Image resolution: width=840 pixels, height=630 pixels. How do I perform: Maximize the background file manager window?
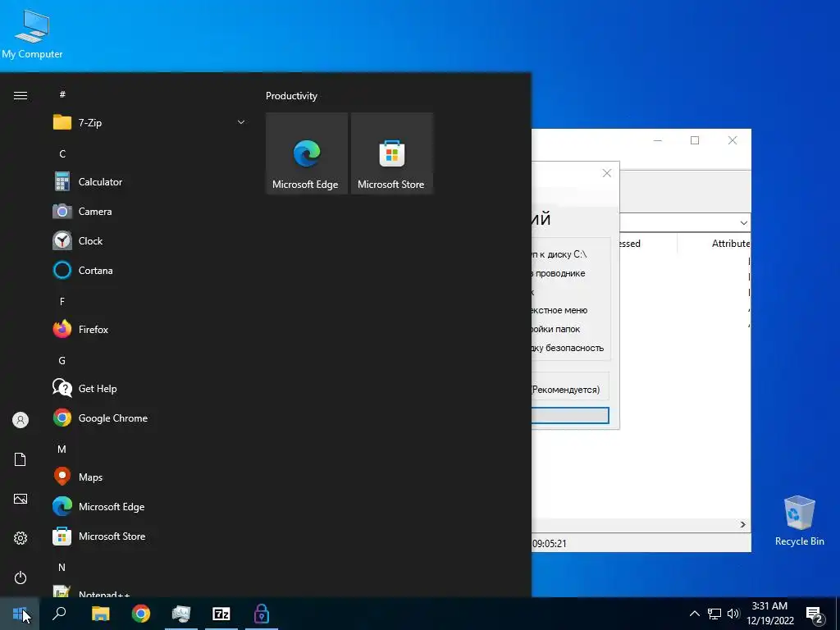(x=695, y=140)
